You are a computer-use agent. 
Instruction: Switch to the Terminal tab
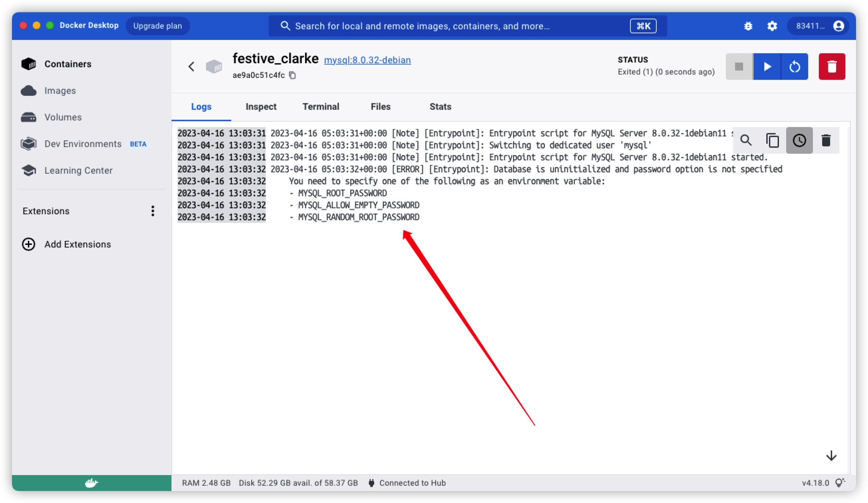321,106
